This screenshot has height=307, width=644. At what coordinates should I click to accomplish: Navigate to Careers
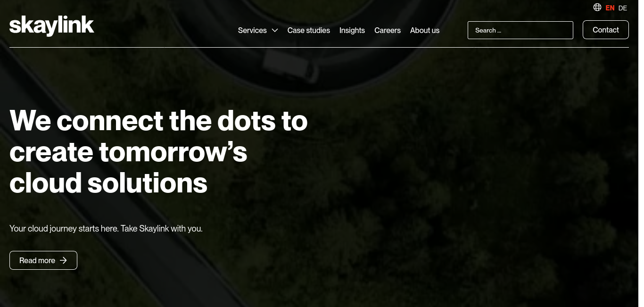(x=388, y=30)
